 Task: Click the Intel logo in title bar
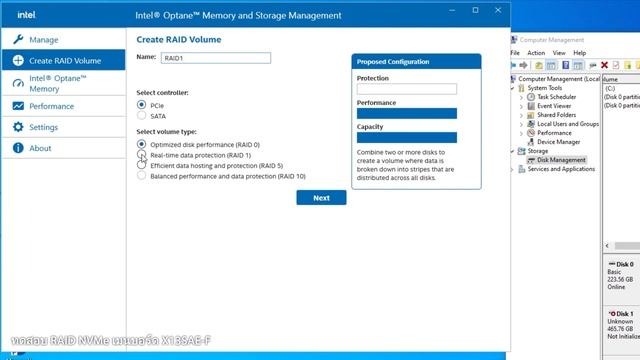tap(26, 15)
